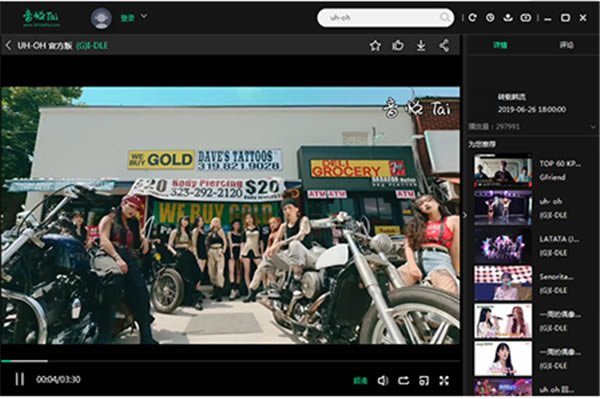Screen dimensions: 600x399
Task: Toggle loop playback mode
Action: click(x=403, y=380)
